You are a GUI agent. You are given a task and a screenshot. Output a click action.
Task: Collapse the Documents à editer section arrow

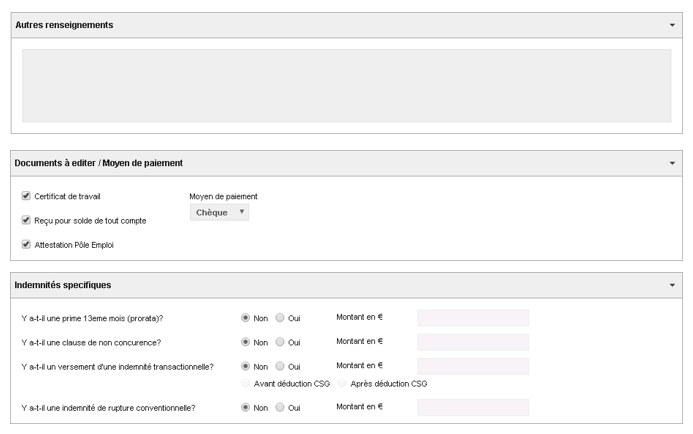pos(672,163)
